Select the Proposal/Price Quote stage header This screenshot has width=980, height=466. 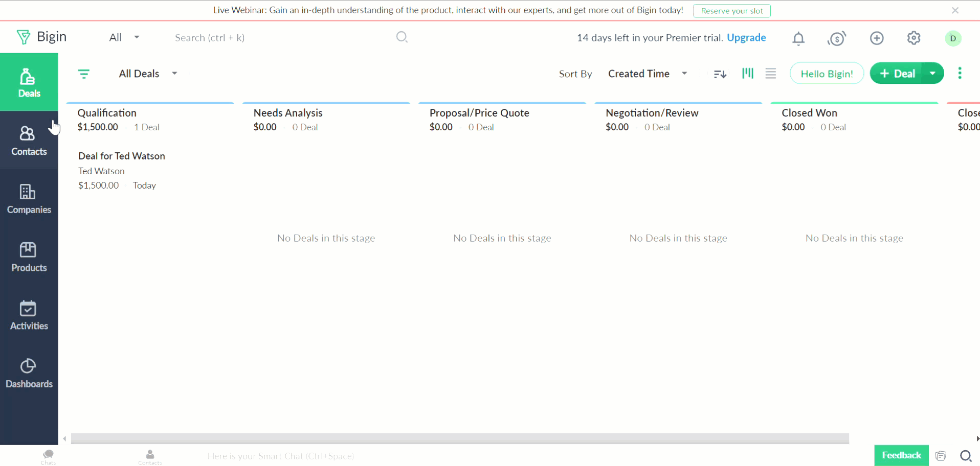[479, 113]
